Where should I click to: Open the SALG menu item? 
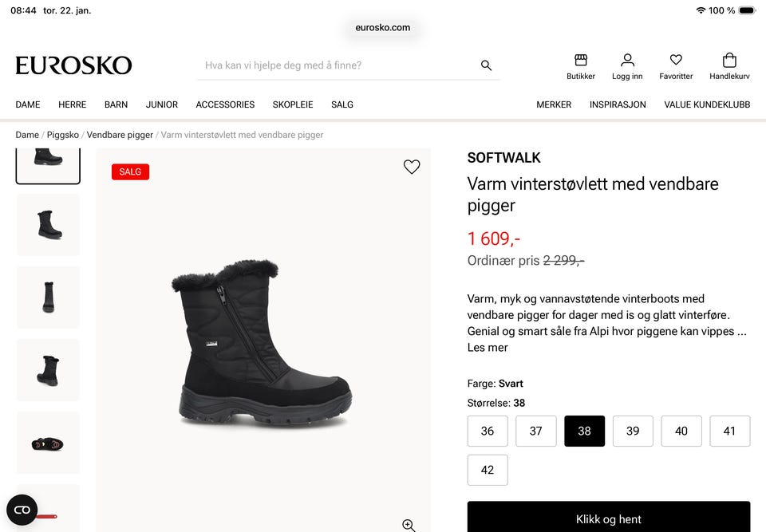[x=342, y=104]
